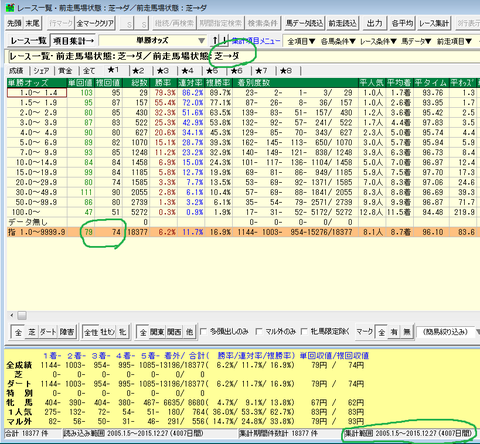Screen dimensions: 480x444
Task: Jump to last row with 末尾
Action: (x=33, y=23)
